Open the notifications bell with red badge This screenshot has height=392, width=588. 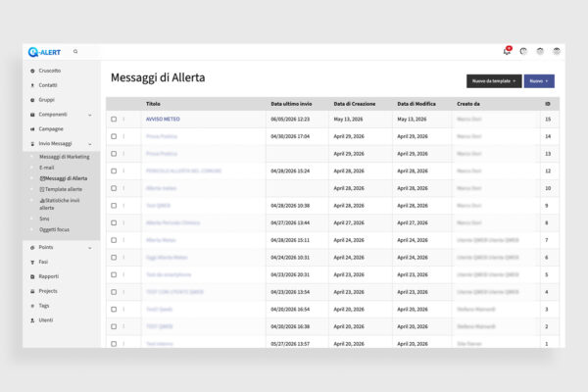pos(507,51)
